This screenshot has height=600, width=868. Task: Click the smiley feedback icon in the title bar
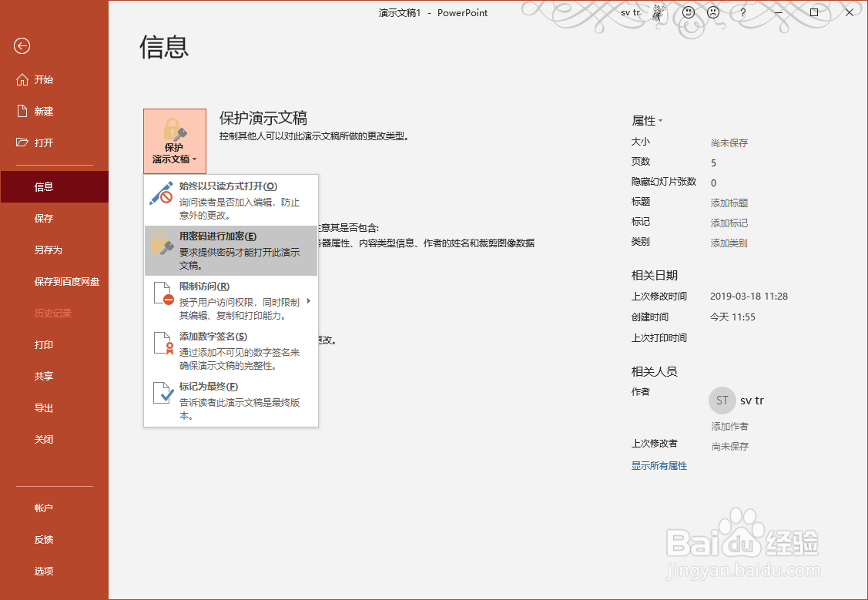click(688, 12)
